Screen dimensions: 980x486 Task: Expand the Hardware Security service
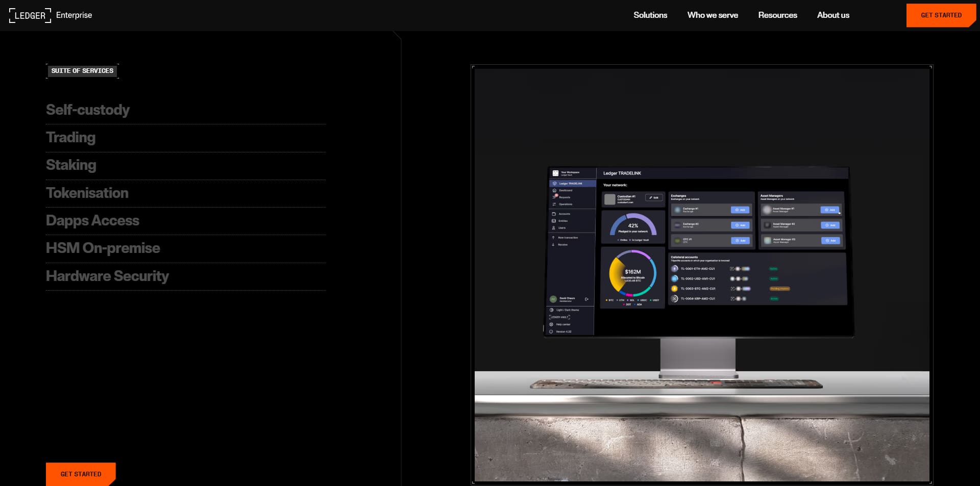[x=186, y=276]
